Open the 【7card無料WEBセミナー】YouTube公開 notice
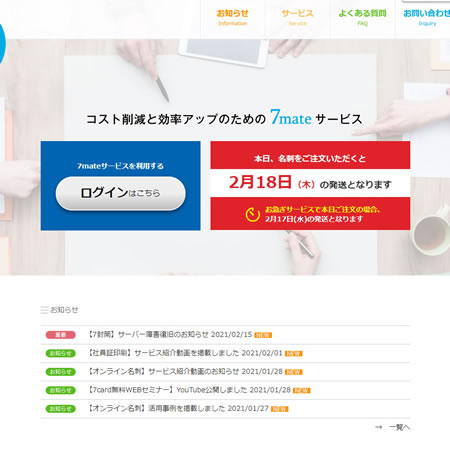 coord(189,390)
